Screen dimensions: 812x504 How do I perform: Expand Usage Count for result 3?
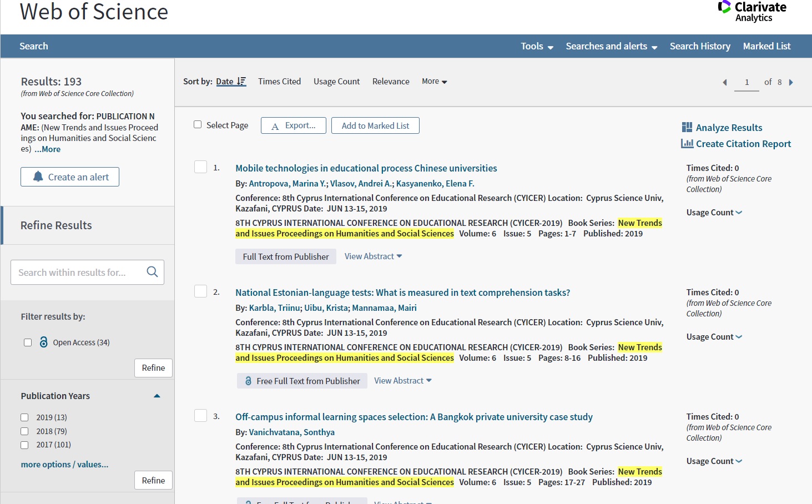714,461
